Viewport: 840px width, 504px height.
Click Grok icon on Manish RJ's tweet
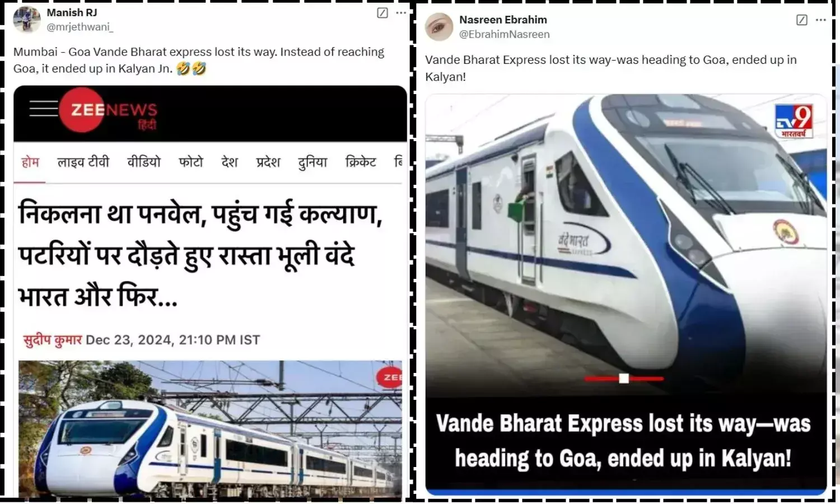382,13
